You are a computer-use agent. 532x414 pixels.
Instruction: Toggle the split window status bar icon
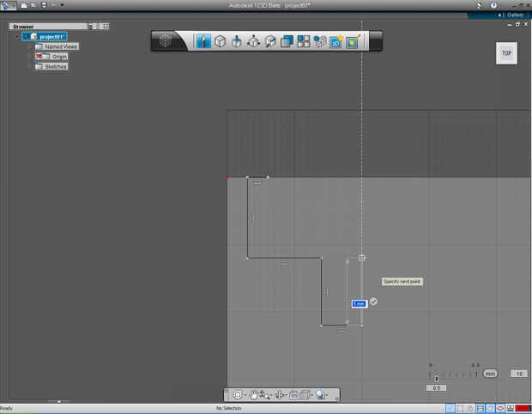click(x=510, y=408)
